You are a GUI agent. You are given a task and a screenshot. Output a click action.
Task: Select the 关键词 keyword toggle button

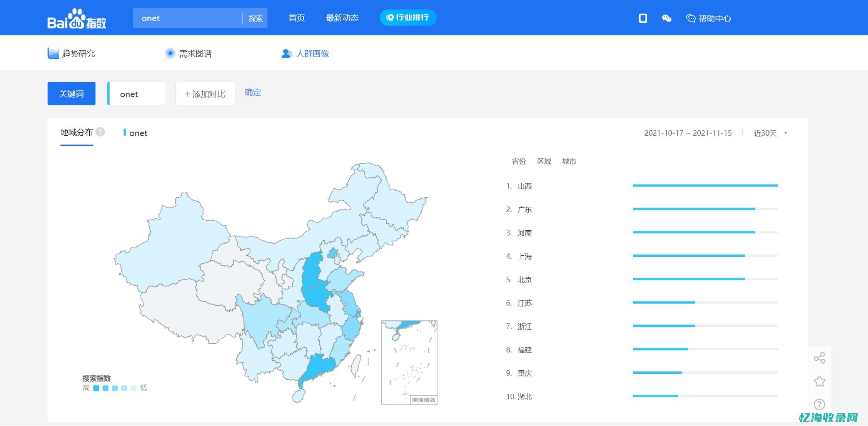tap(71, 93)
